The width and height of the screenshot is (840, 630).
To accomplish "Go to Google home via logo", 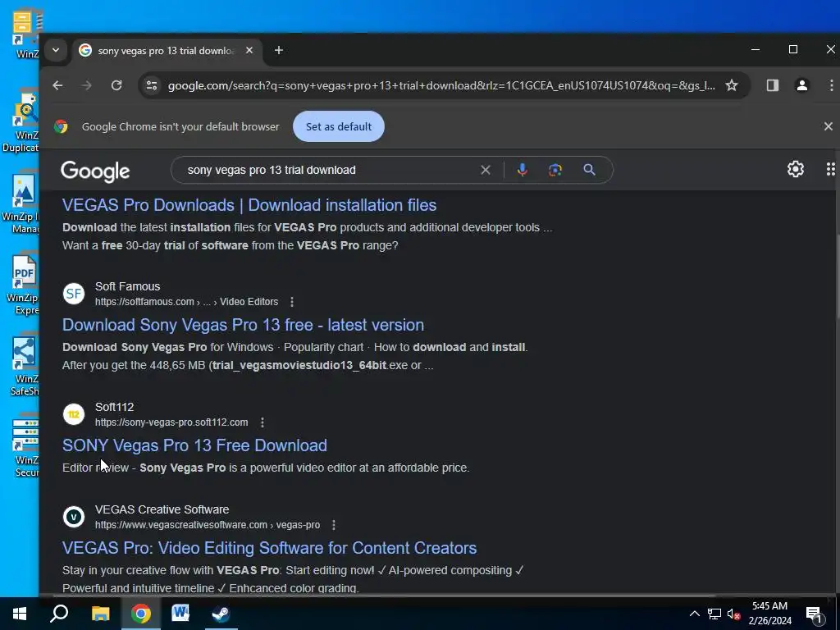I will coord(95,171).
